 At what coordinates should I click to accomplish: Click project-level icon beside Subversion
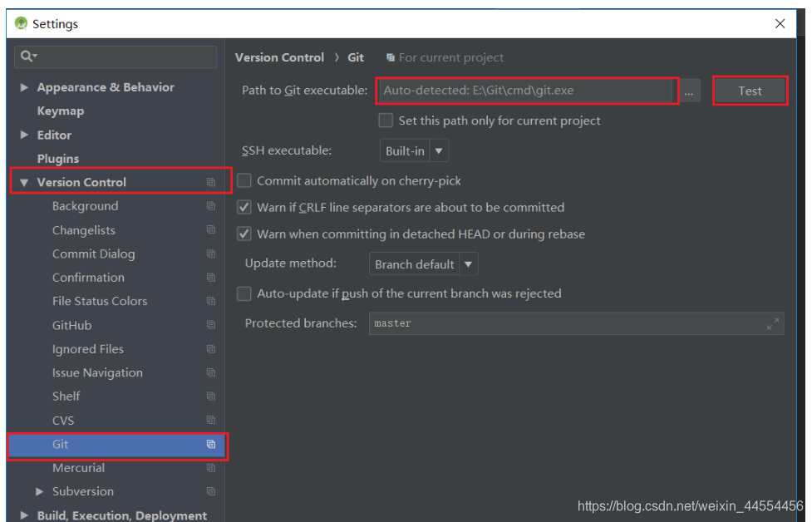click(x=211, y=491)
